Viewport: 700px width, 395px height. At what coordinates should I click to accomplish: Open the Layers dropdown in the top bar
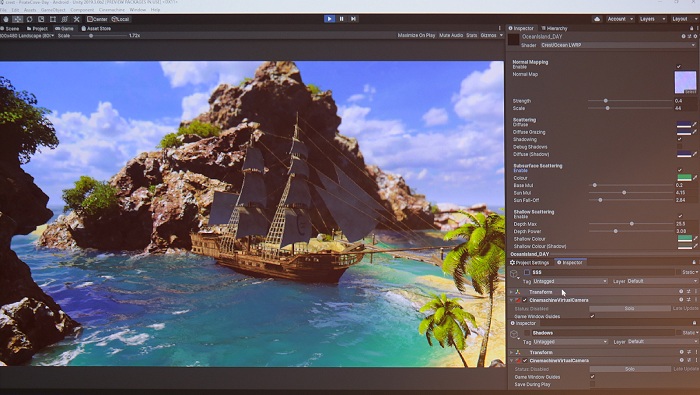coord(652,19)
